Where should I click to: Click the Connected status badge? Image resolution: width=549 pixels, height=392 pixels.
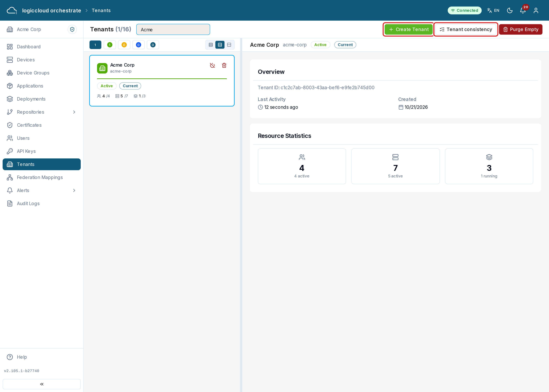465,10
